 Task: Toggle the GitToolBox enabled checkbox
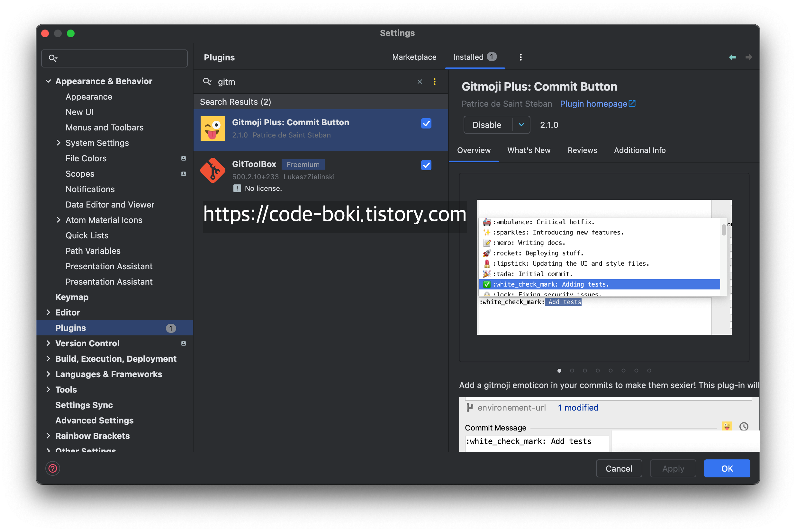coord(426,165)
